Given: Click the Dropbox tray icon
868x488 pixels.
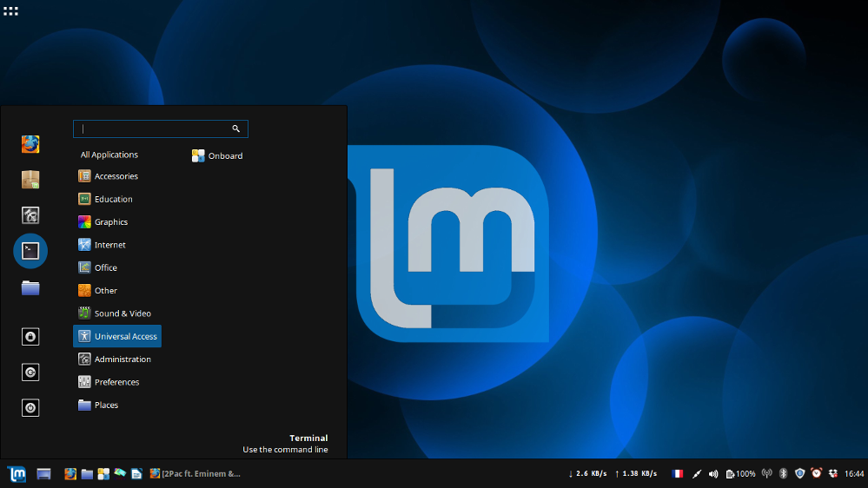Looking at the screenshot, I should pyautogui.click(x=833, y=473).
